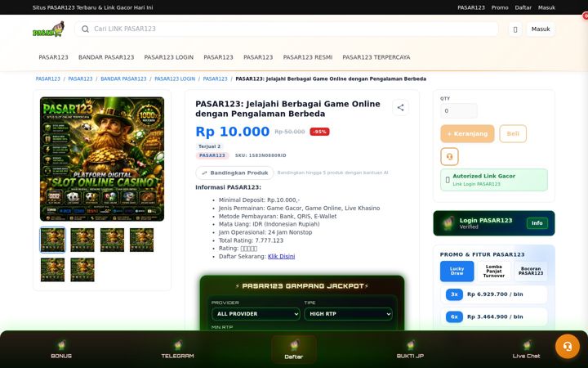588x368 pixels.
Task: Select the second thumbnail in the bottom row
Action: (82, 270)
